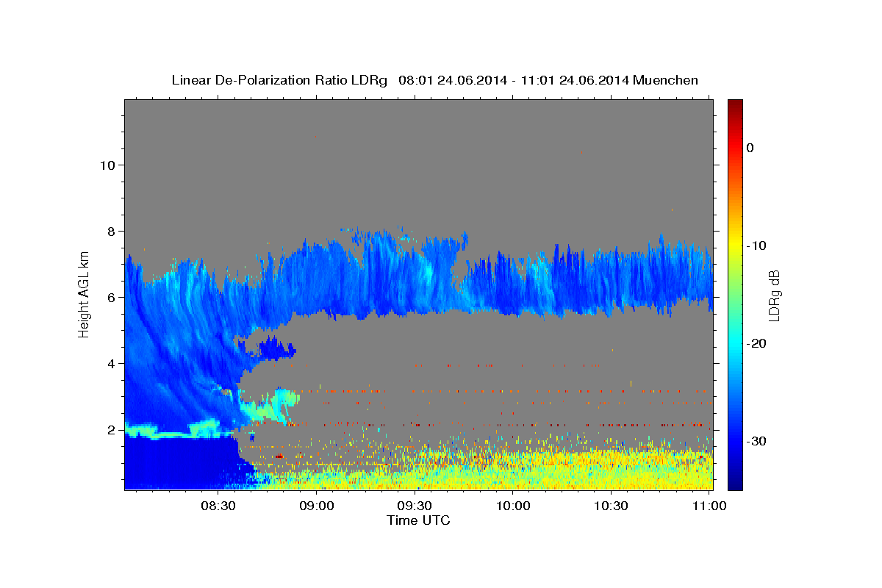Click the date range '08:01 24.06.2014 - 11:01 24.06.2014' in the title
Screen dimensions: 882x588
click(x=514, y=80)
